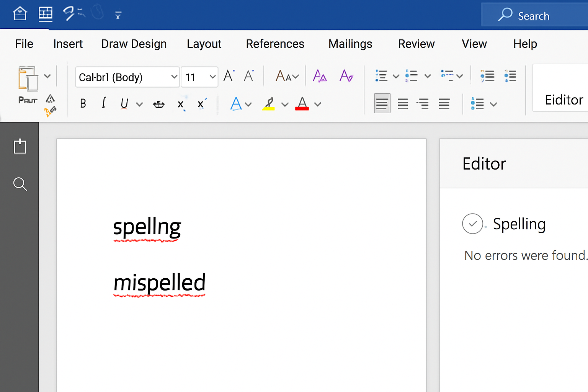This screenshot has height=392, width=588.
Task: Click the Decrease Indent icon
Action: point(487,76)
